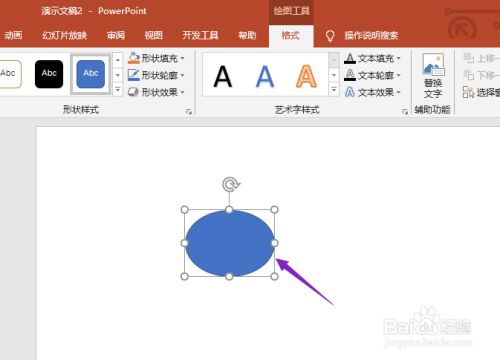
Task: Open the 艺术字样式 dialog launcher
Action: (405, 112)
